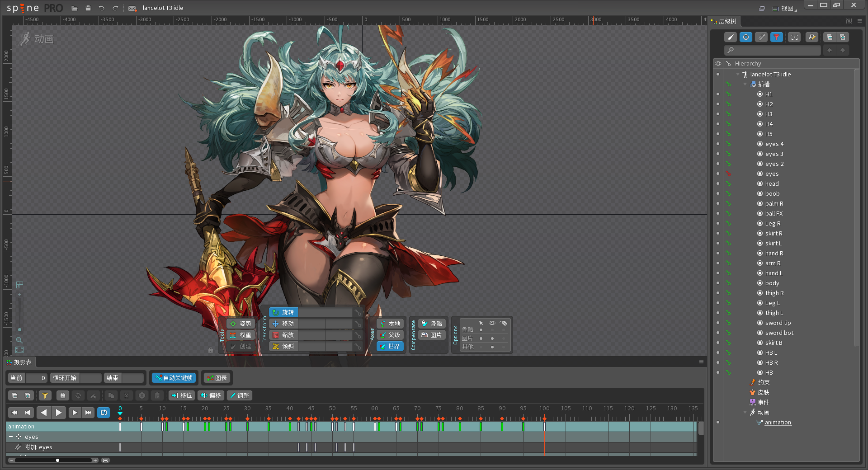
Task: Toggle 自动关键帧 auto key button
Action: click(x=174, y=378)
